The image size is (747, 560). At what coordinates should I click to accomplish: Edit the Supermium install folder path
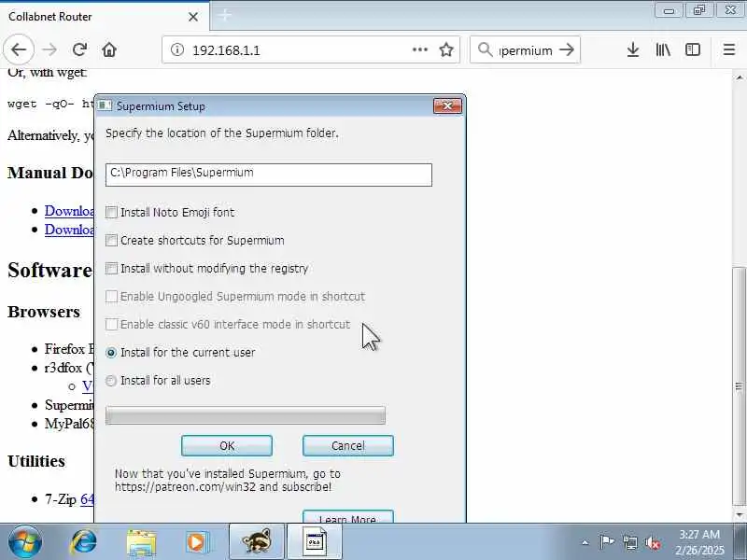coord(269,175)
